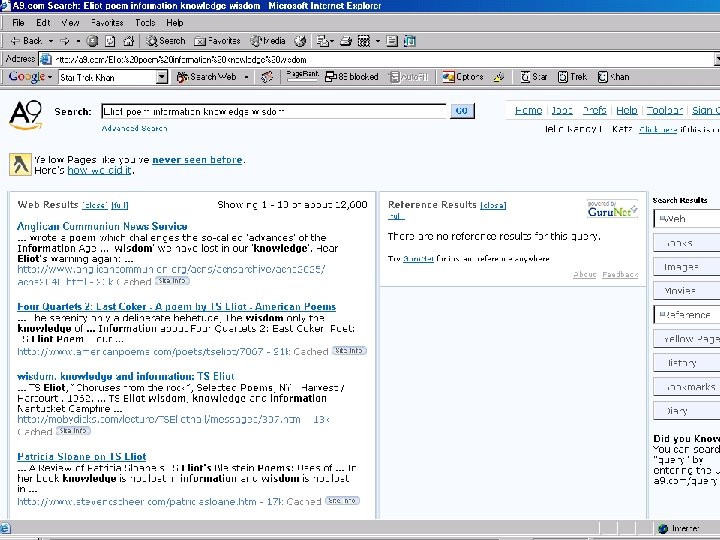Close the Reference Results column

coord(493,205)
